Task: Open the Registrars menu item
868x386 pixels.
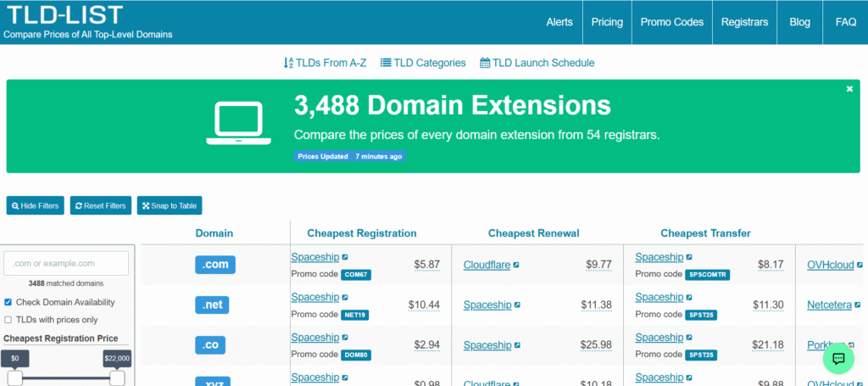Action: 744,22
